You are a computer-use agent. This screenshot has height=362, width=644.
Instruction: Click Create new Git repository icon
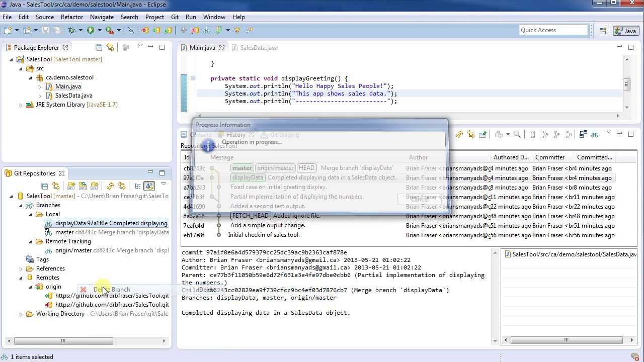click(x=94, y=186)
